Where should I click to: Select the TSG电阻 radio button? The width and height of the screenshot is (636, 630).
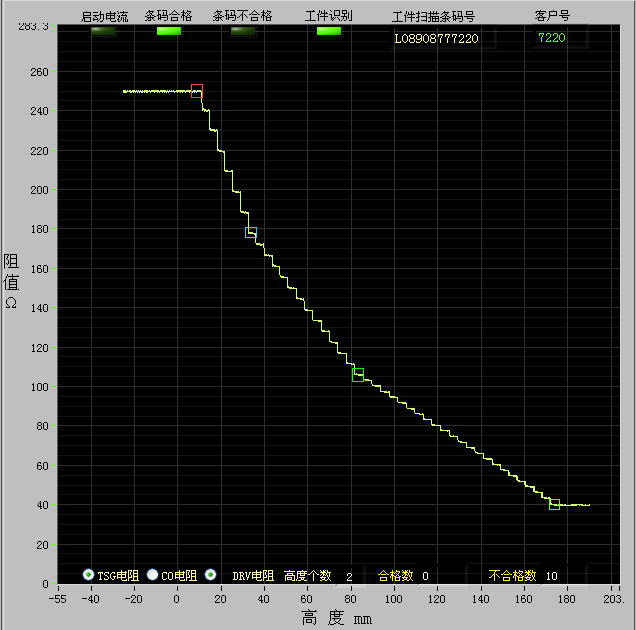tap(88, 574)
